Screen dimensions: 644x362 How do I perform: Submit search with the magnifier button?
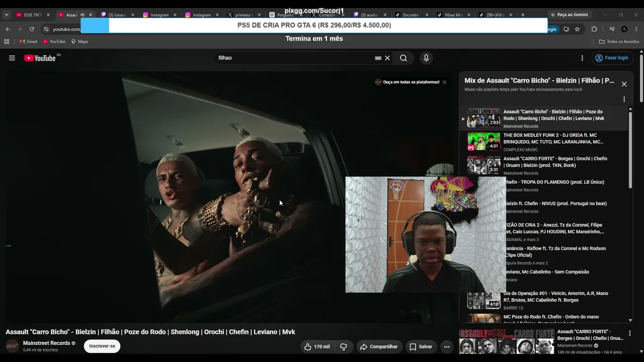404,58
